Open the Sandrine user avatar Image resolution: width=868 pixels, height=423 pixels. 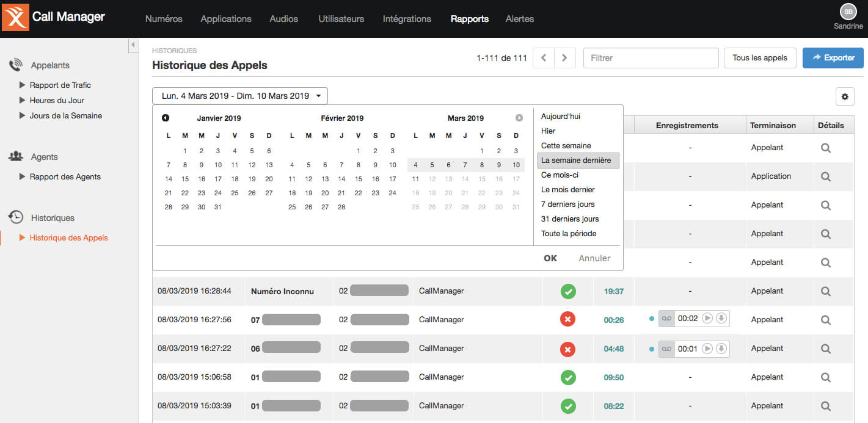(848, 12)
